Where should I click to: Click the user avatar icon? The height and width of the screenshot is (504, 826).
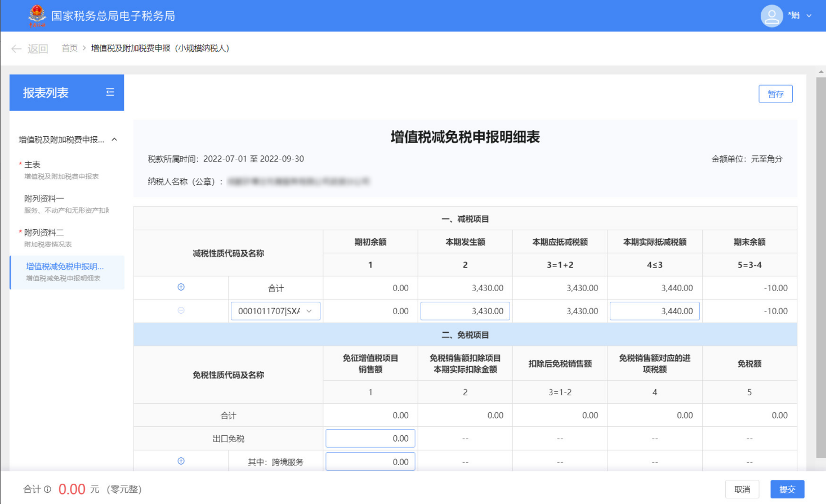coord(771,16)
